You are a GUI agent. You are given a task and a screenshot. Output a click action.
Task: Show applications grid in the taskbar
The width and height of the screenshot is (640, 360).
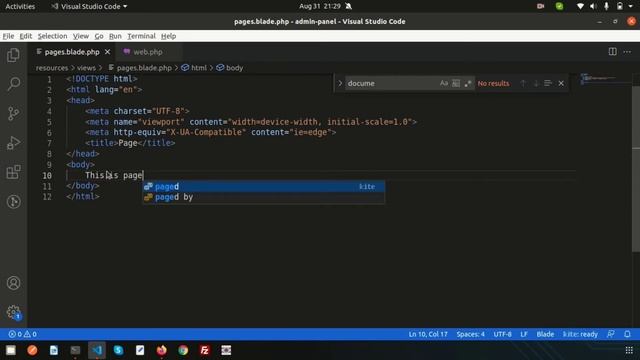pos(629,350)
